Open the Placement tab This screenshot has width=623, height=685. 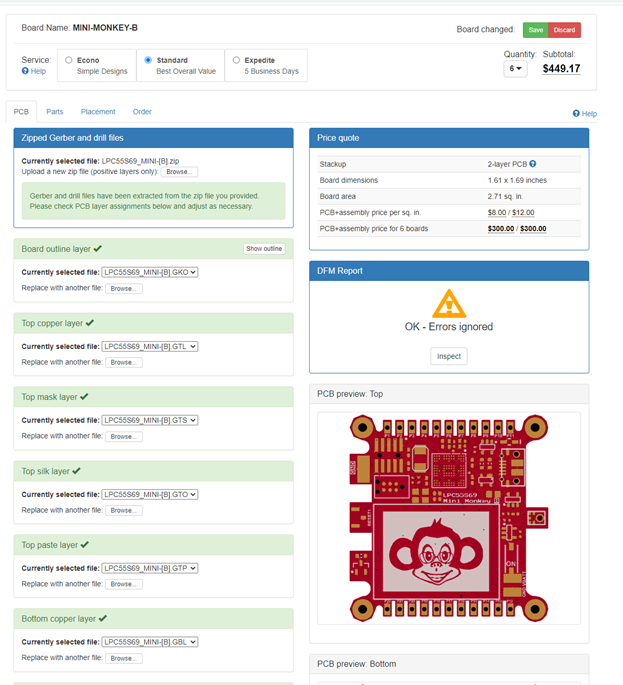click(x=98, y=112)
